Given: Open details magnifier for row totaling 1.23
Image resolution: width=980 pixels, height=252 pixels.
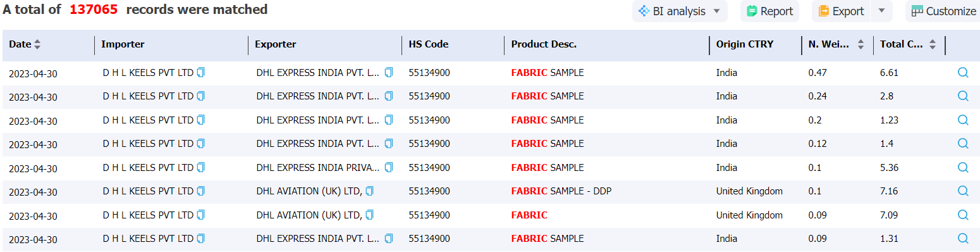Looking at the screenshot, I should 963,120.
